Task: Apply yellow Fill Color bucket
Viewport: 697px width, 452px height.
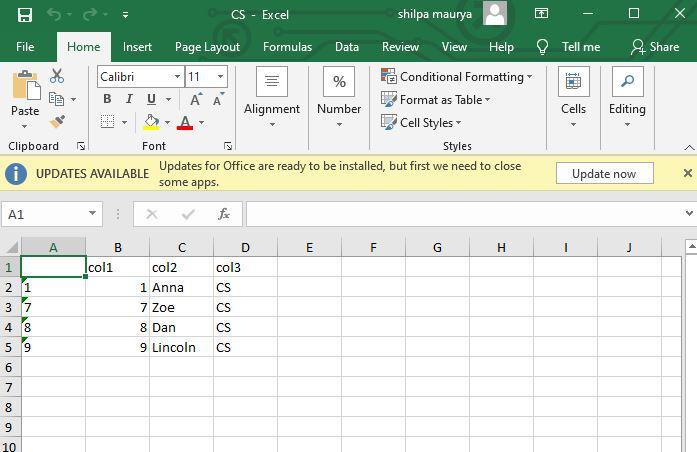Action: click(x=151, y=122)
